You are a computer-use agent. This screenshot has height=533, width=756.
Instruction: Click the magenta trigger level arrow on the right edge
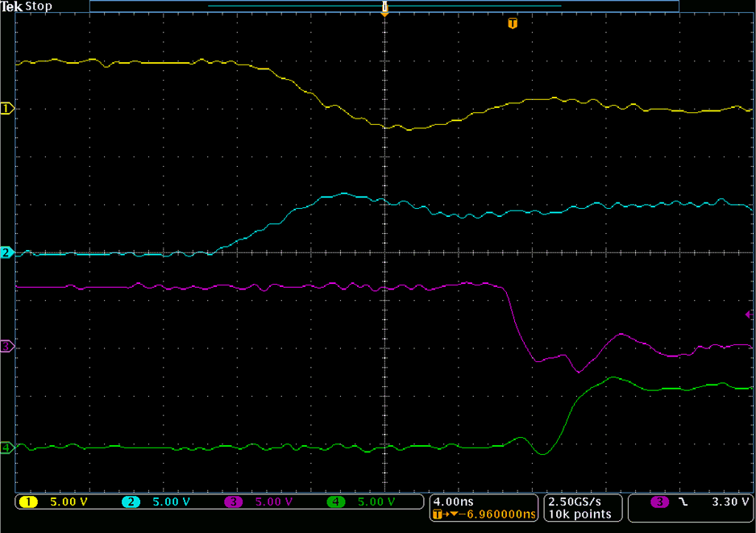coord(750,316)
